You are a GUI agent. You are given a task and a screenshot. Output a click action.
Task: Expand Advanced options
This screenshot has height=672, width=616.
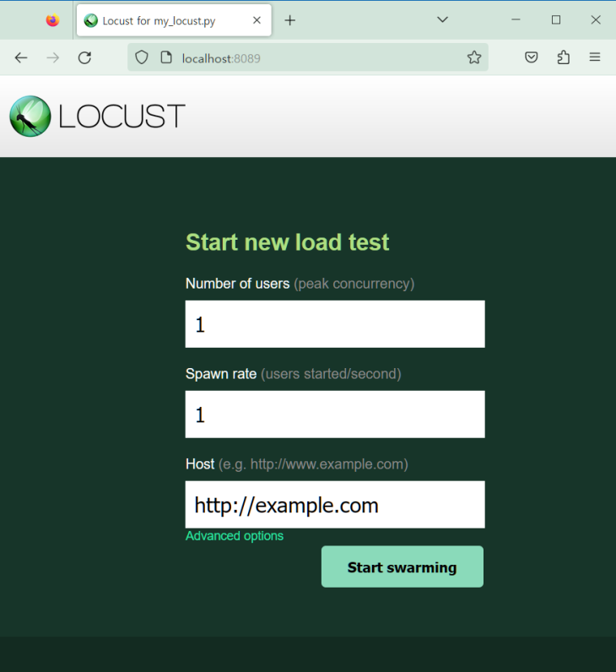(x=235, y=536)
